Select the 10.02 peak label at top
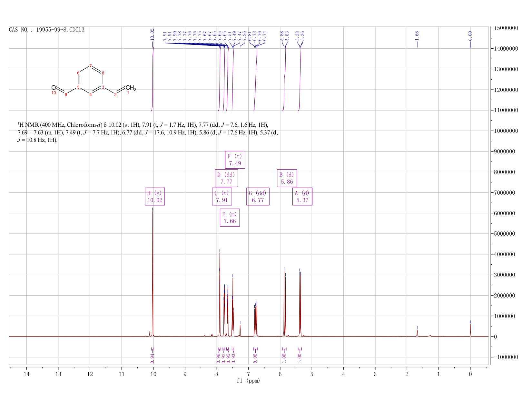Screen dimensions: 532x411 tap(152, 34)
